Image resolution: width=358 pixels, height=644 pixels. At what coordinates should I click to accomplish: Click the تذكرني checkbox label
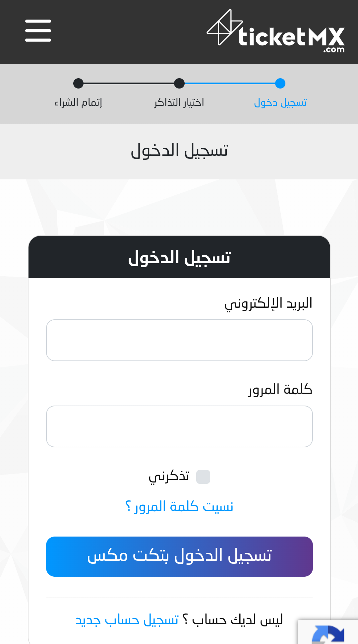169,477
